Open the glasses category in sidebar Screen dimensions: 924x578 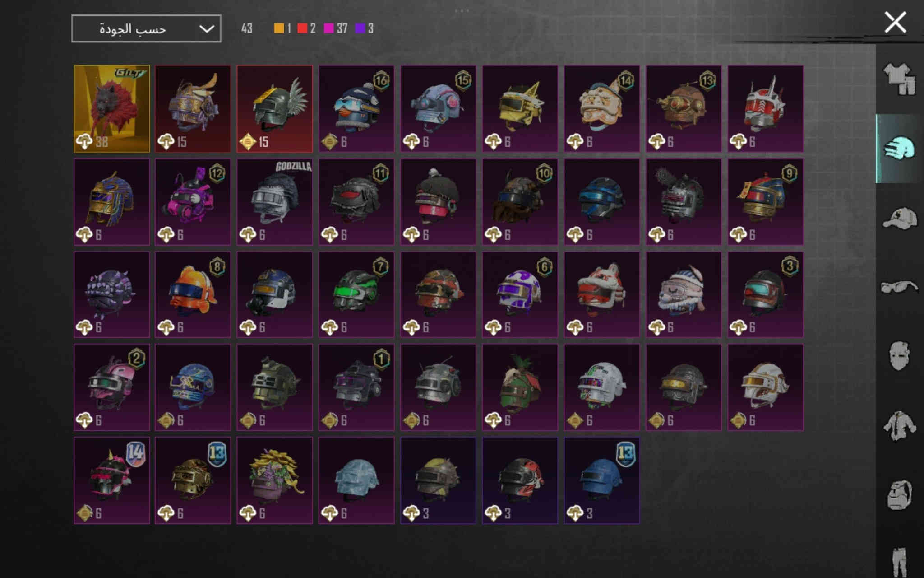point(900,287)
